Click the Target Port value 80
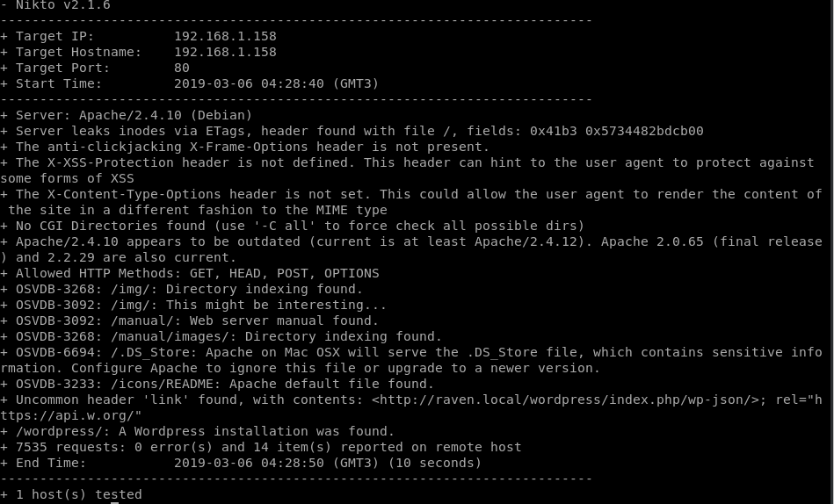834x504 pixels. 181,68
